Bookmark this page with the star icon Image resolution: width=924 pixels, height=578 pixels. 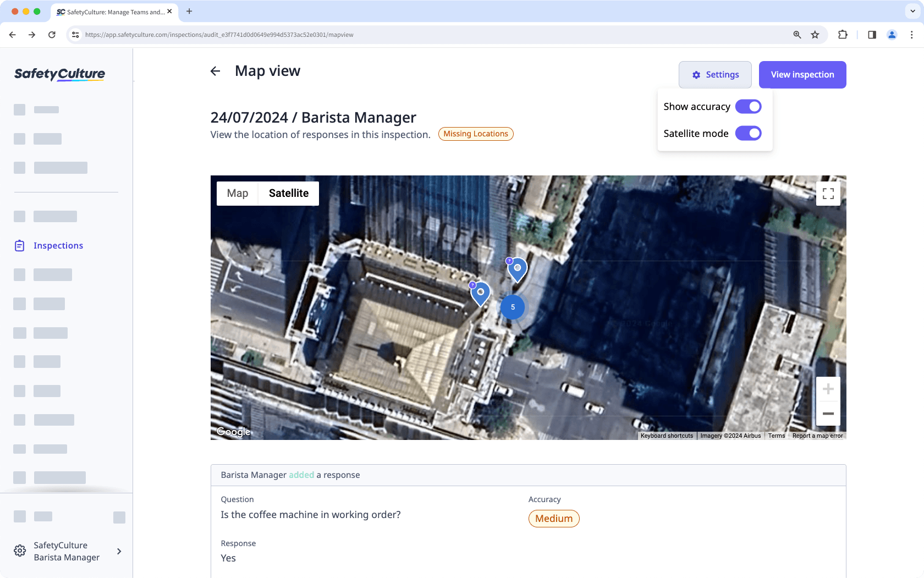pyautogui.click(x=815, y=35)
